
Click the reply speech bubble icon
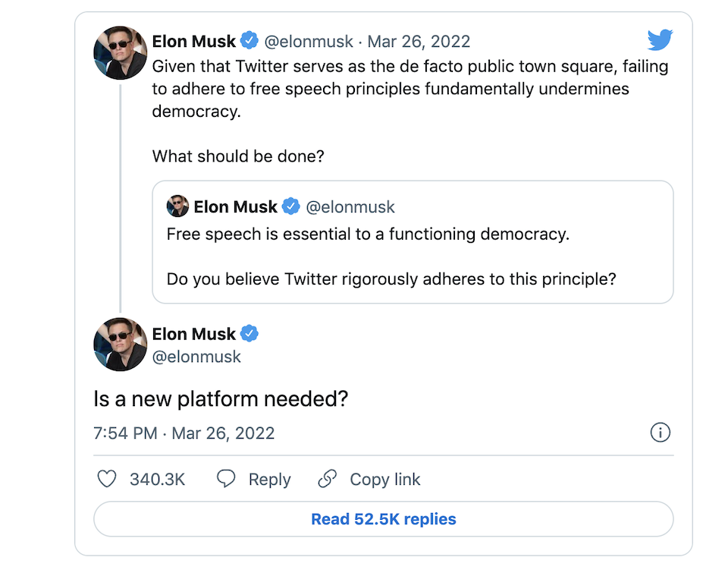click(x=226, y=480)
